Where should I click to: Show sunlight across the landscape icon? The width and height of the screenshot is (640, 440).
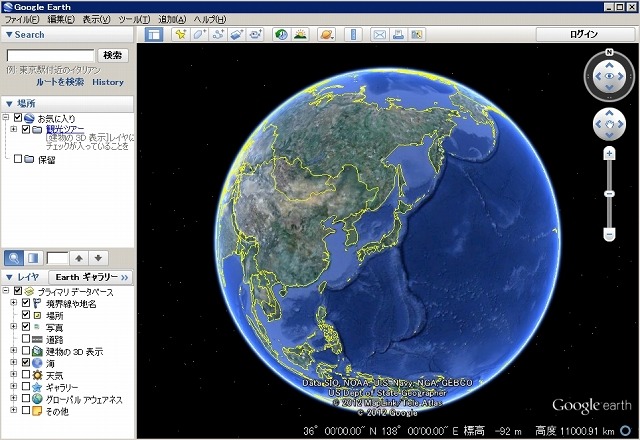300,35
